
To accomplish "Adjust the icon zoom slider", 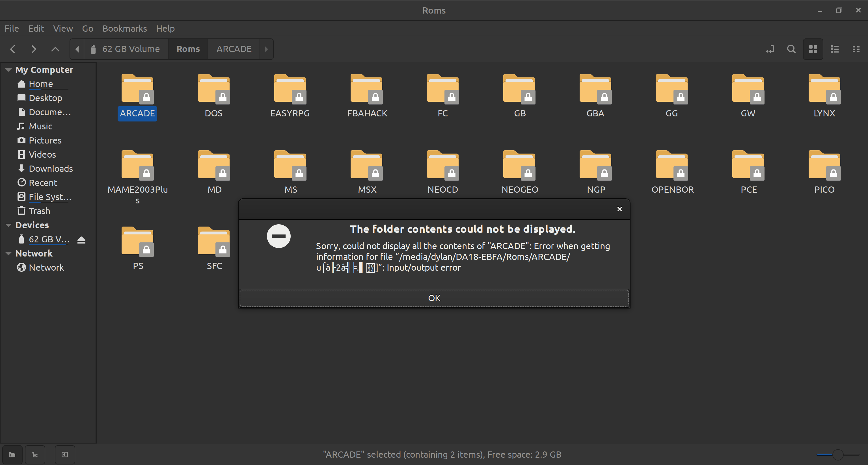I will (837, 455).
